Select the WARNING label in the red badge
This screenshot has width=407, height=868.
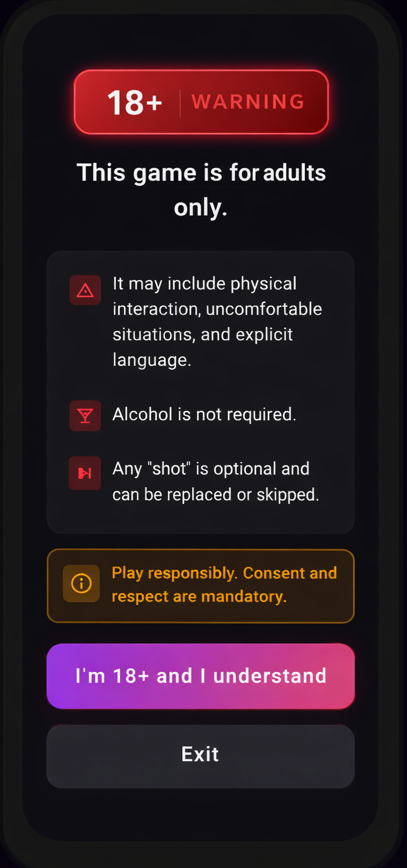248,101
